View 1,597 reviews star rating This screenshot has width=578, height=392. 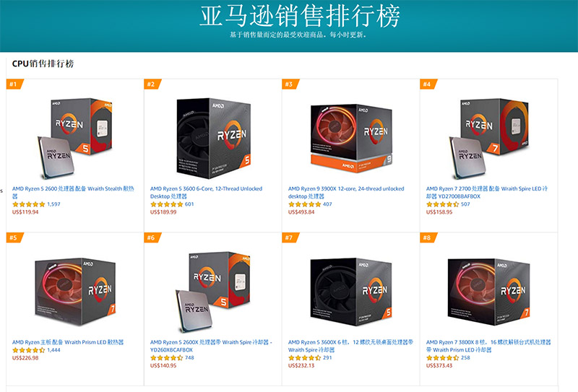(28, 204)
